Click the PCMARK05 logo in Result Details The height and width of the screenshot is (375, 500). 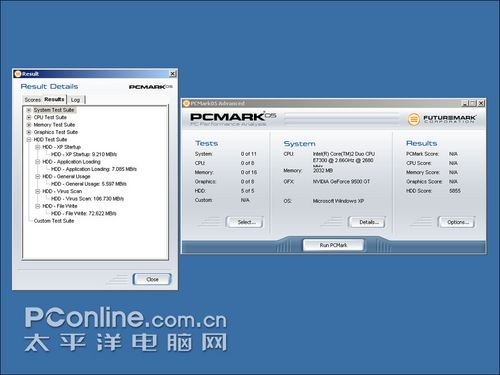pyautogui.click(x=151, y=87)
